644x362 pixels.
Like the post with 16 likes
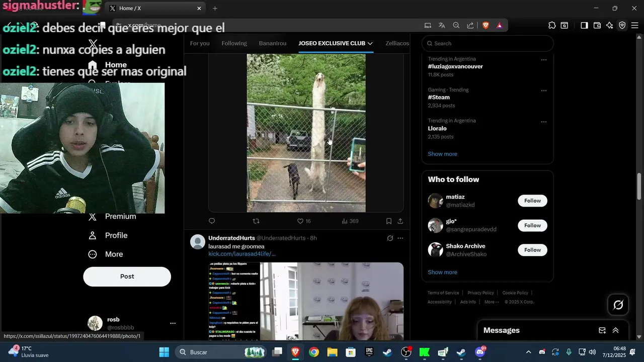coord(303,221)
